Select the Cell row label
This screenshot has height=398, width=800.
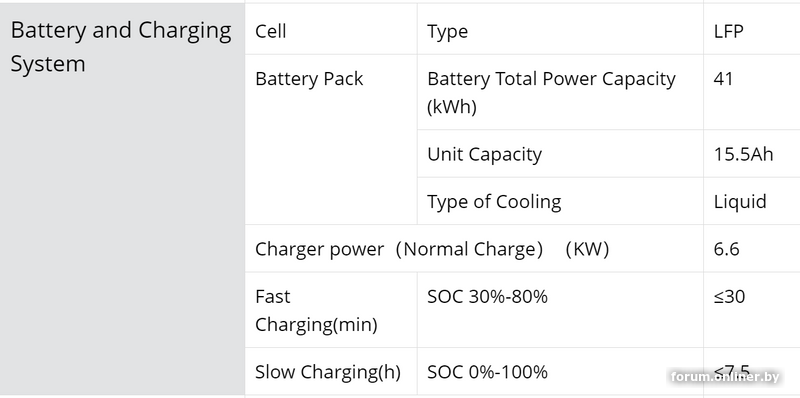pyautogui.click(x=270, y=31)
